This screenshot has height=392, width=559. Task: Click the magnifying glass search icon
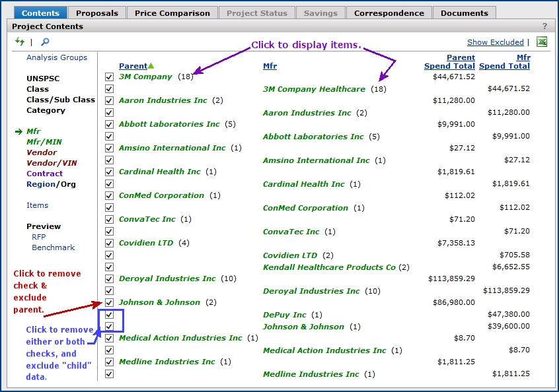[45, 42]
